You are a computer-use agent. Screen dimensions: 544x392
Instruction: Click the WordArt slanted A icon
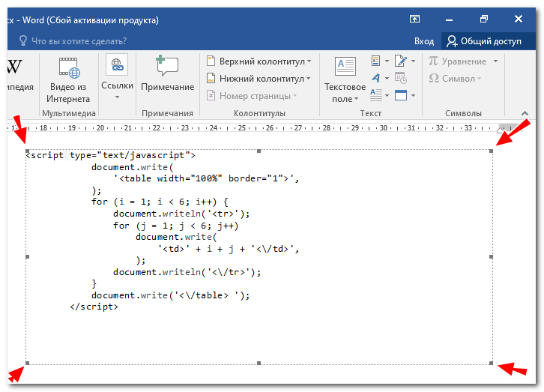pos(375,78)
